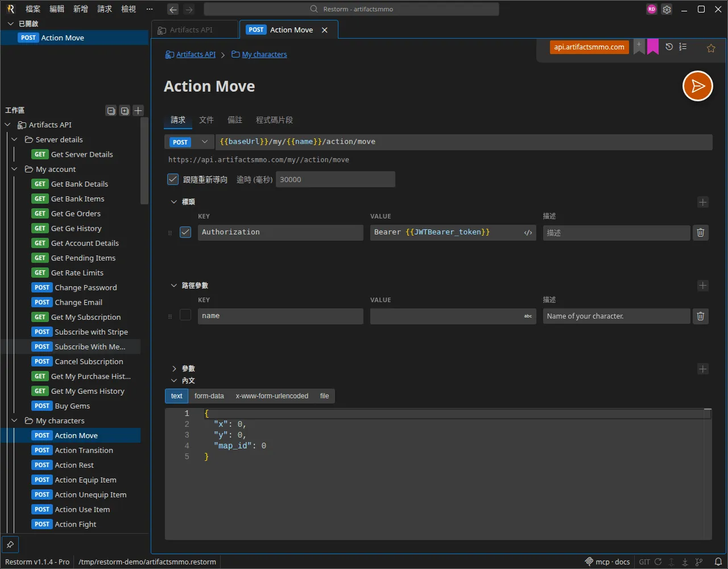Delete the name path parameter row

[x=701, y=316]
